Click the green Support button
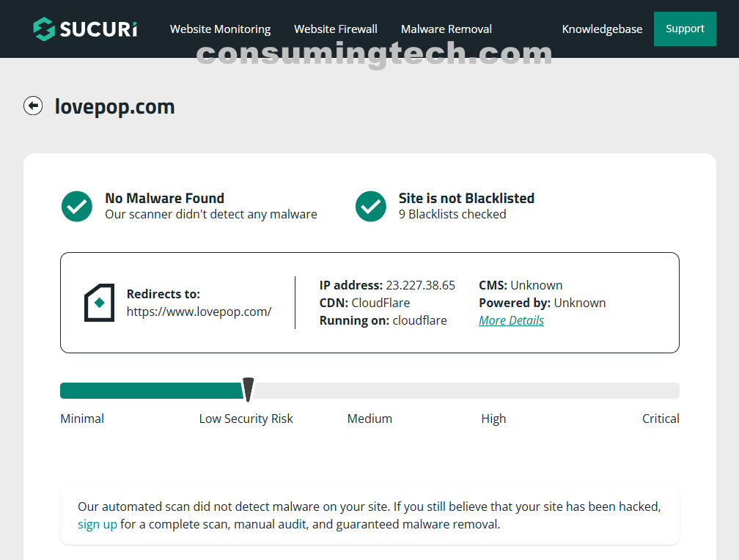This screenshot has height=560, width=739. point(685,29)
